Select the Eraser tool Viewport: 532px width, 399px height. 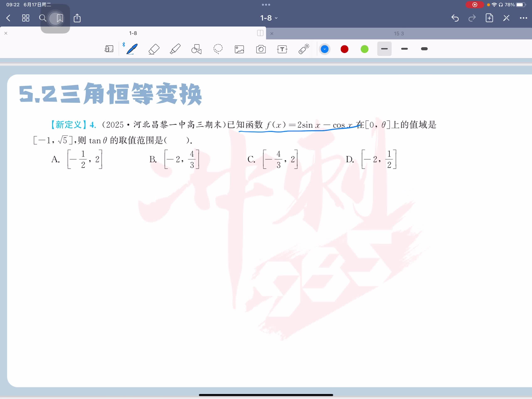pyautogui.click(x=154, y=49)
